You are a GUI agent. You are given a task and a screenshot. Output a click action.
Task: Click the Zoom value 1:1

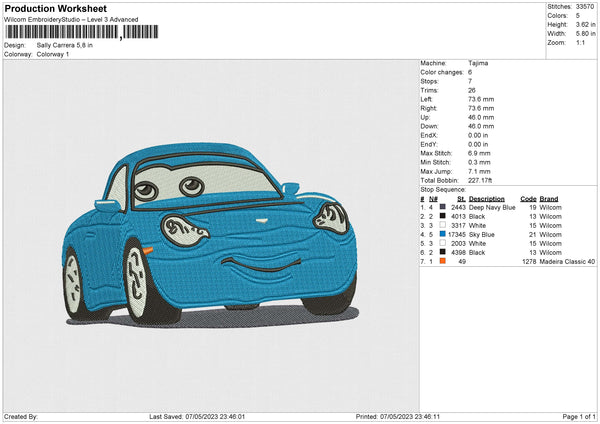click(580, 42)
